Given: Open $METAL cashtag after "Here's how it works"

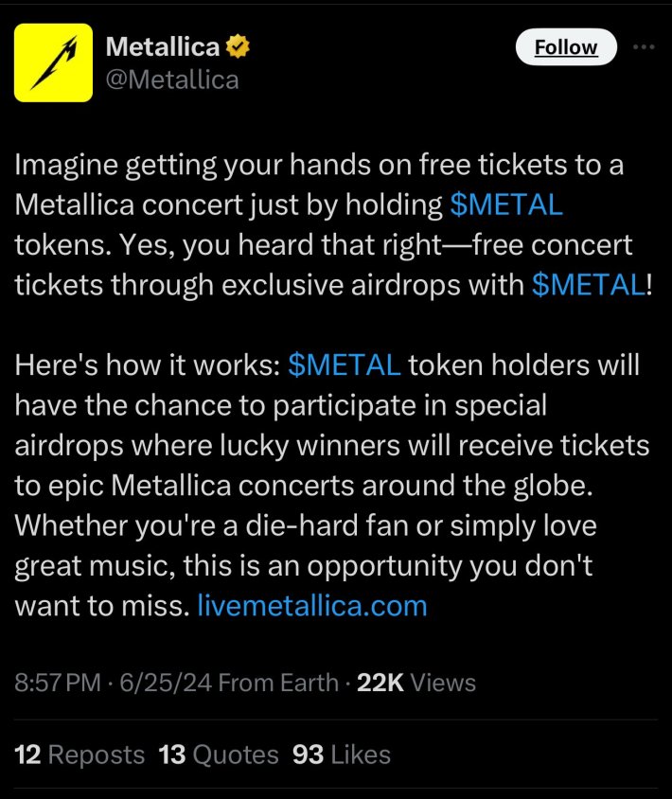Looking at the screenshot, I should 345,364.
